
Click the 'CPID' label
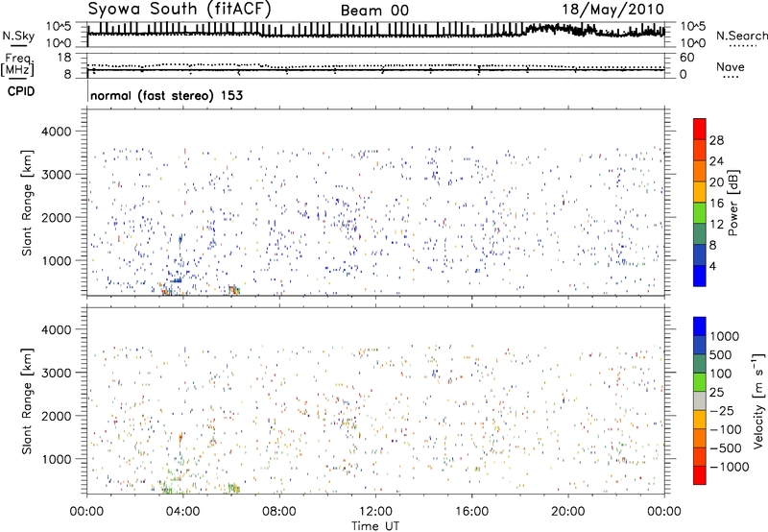21,91
